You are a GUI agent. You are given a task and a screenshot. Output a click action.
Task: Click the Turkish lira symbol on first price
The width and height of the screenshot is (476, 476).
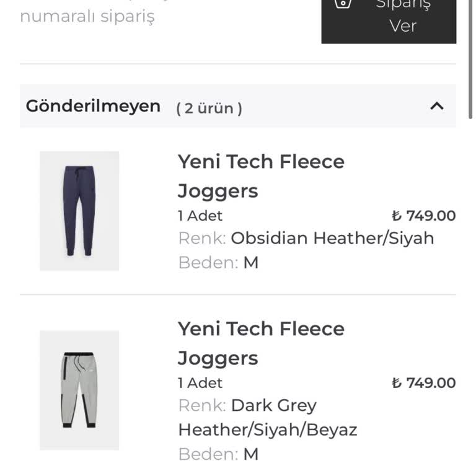[x=397, y=216]
